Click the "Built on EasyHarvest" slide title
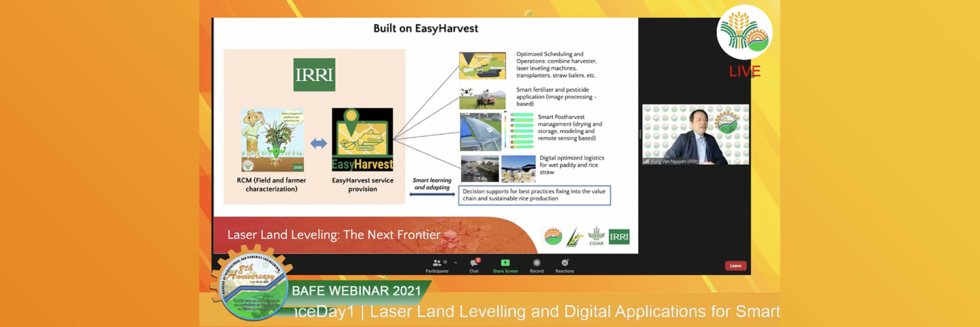Viewport: 980px width, 327px height. point(425,28)
